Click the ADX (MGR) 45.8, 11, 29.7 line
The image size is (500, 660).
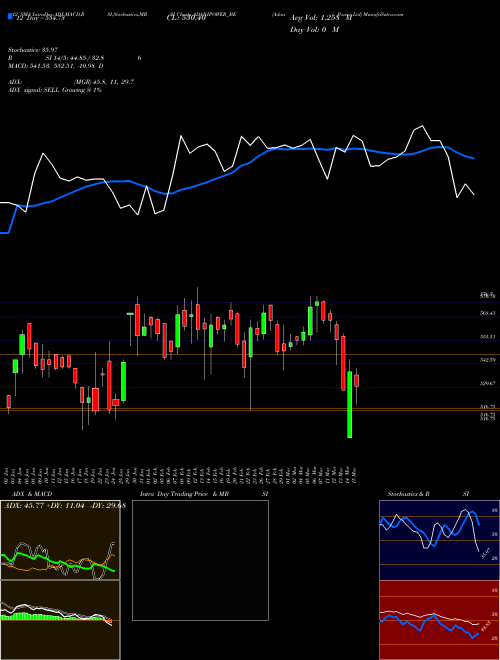coord(71,82)
